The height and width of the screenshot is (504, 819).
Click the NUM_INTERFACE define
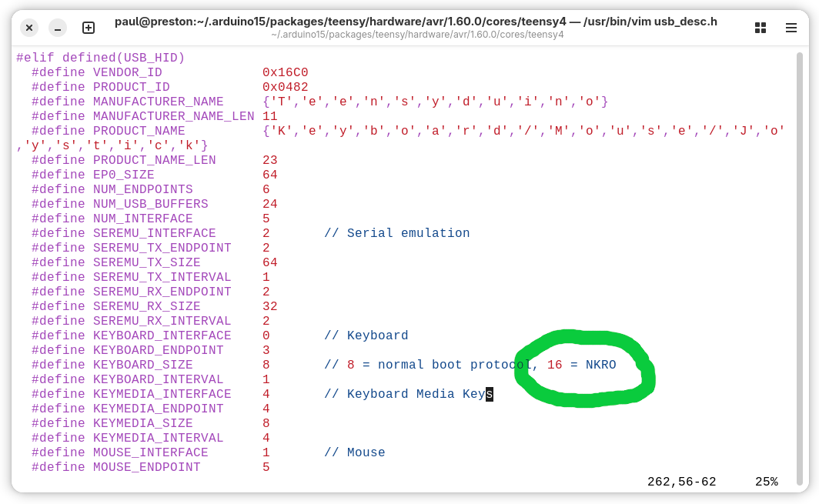pyautogui.click(x=112, y=219)
